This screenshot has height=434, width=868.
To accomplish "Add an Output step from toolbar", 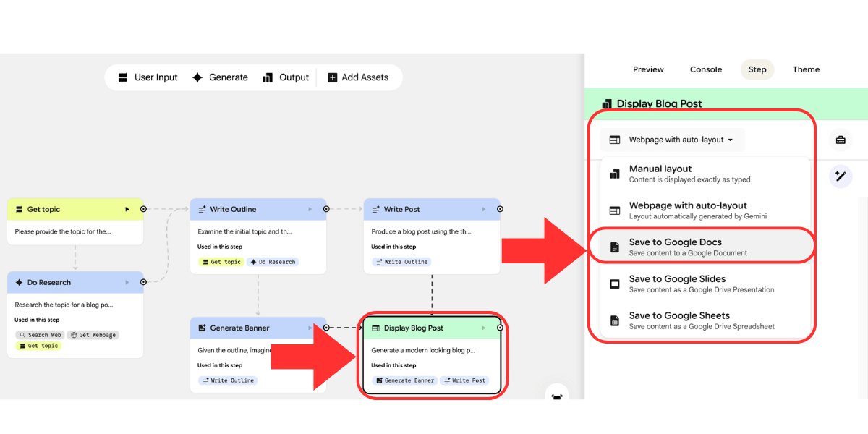I will [286, 77].
